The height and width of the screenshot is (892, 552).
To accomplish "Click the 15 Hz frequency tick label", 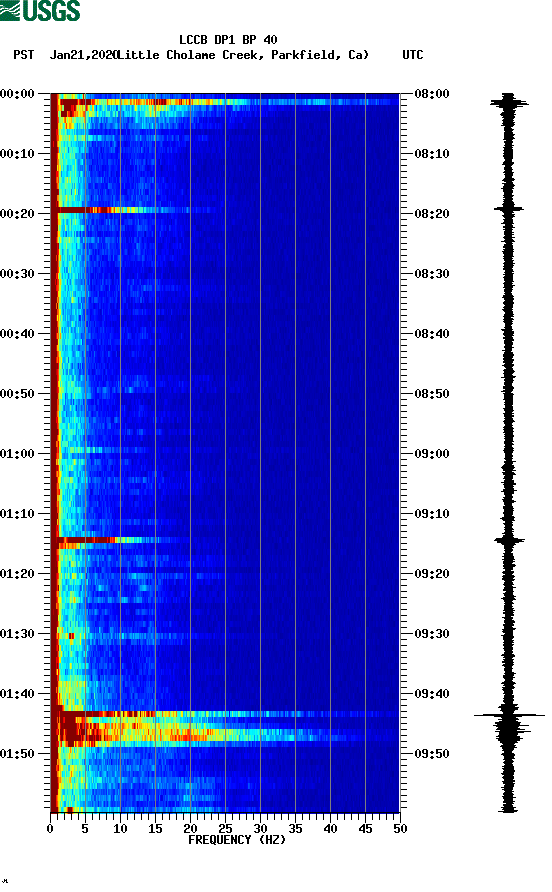I will point(155,829).
